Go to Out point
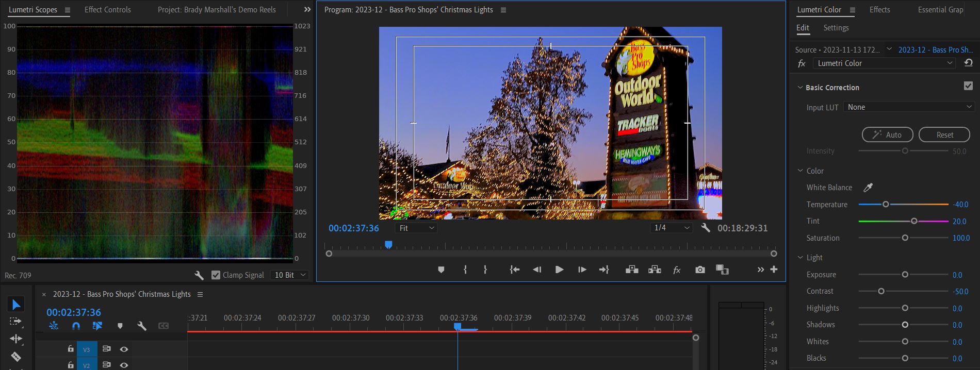The image size is (980, 370). pos(604,270)
